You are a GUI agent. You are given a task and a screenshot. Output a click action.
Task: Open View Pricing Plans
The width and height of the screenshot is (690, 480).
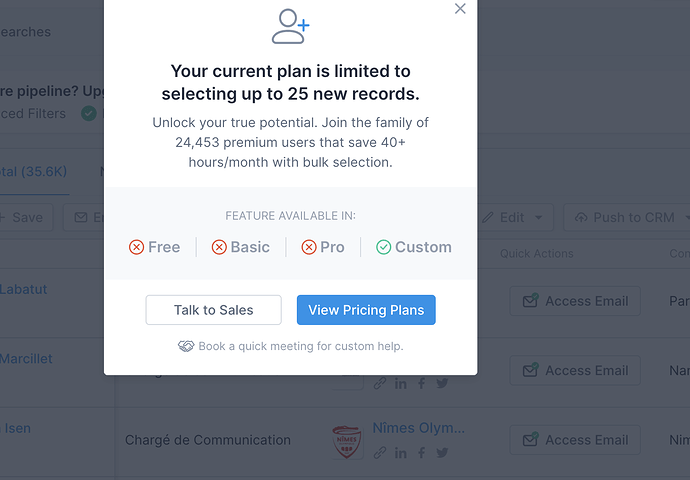point(366,310)
